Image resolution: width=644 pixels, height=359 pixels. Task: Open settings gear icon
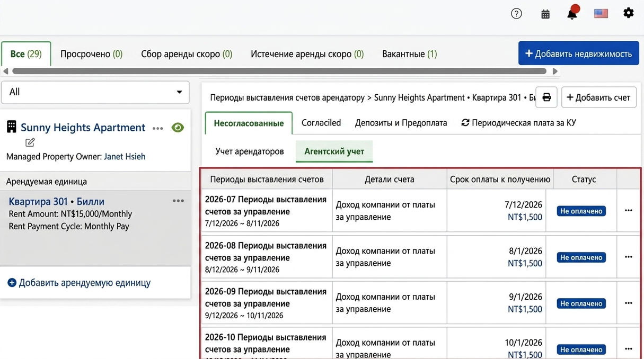click(629, 13)
